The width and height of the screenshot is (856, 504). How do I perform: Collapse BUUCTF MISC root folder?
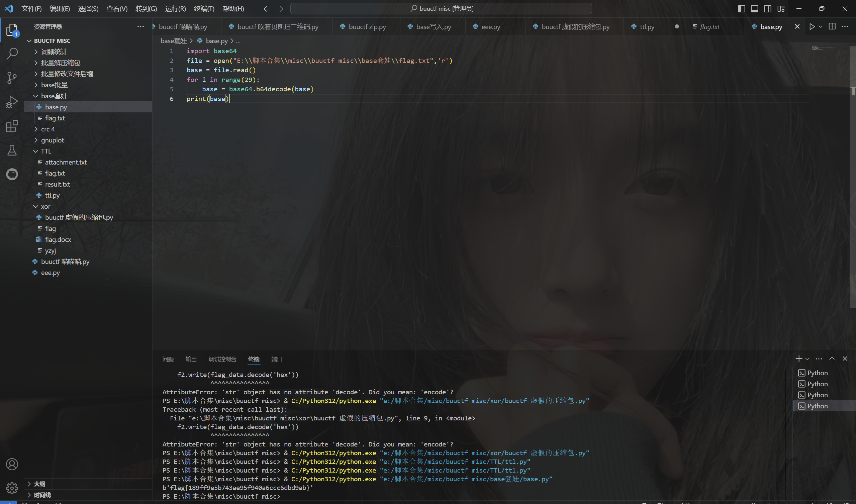[88, 41]
